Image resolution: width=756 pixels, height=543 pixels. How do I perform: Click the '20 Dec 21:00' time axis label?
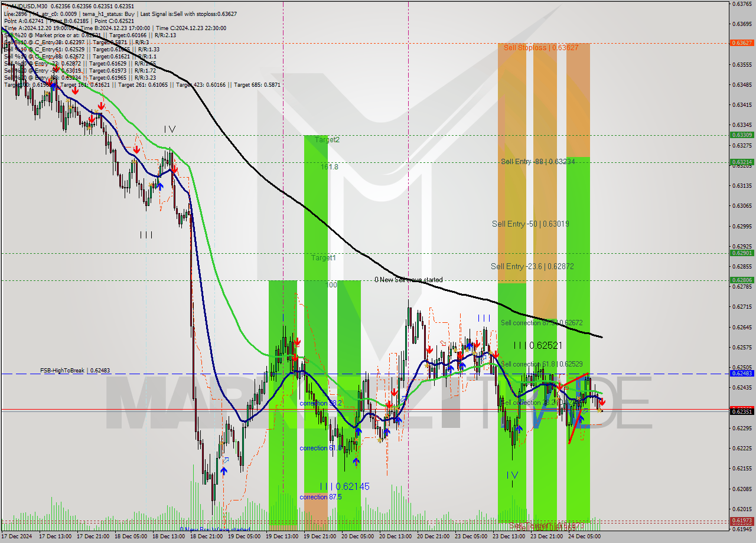(x=434, y=537)
